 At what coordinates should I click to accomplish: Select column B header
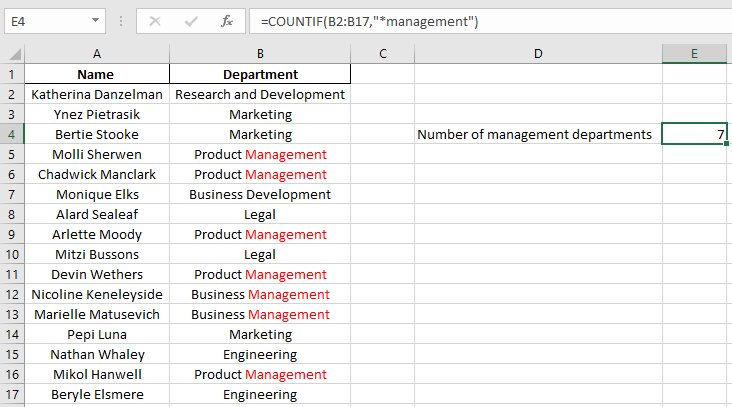click(x=260, y=53)
